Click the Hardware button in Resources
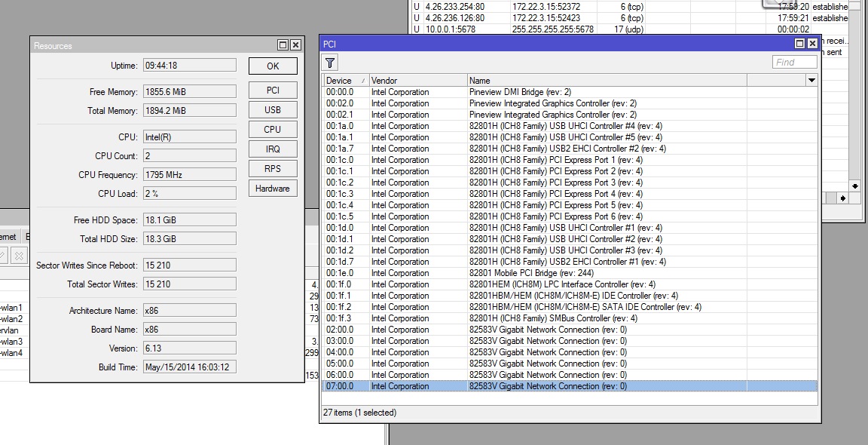This screenshot has width=868, height=445. 273,189
